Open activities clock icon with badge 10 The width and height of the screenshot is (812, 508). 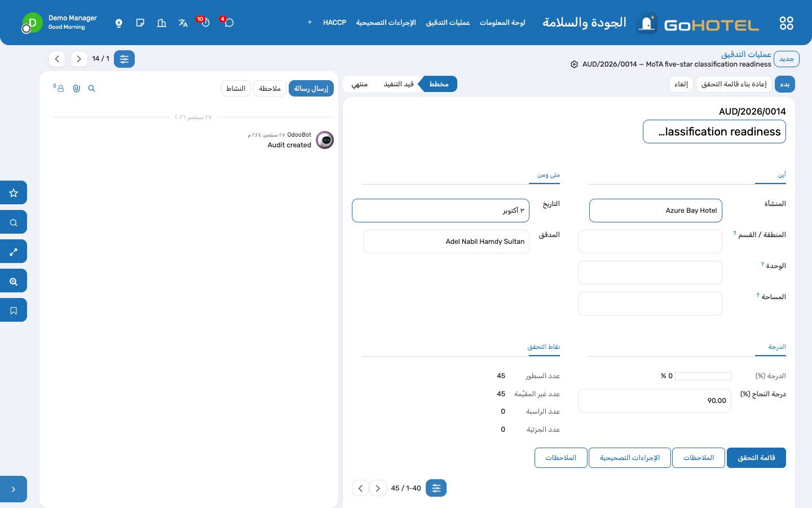click(204, 23)
